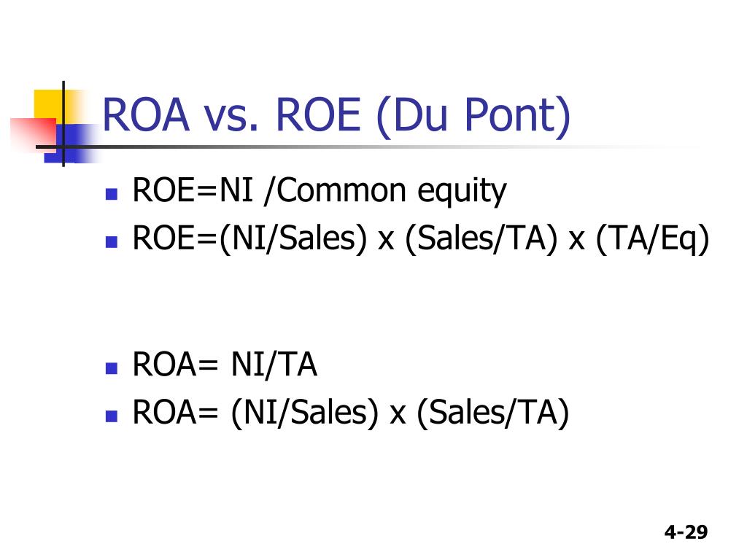Viewport: 747px width, 560px height.
Task: Click the slide number 4-29
Action: click(686, 532)
